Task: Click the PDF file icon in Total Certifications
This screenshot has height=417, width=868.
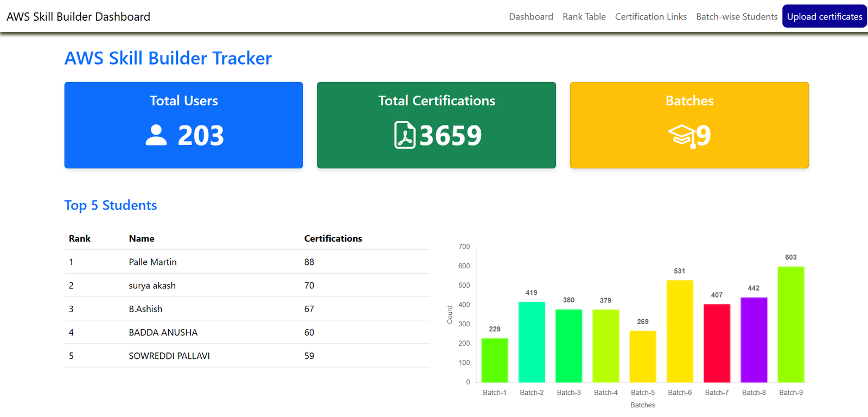Action: coord(405,135)
